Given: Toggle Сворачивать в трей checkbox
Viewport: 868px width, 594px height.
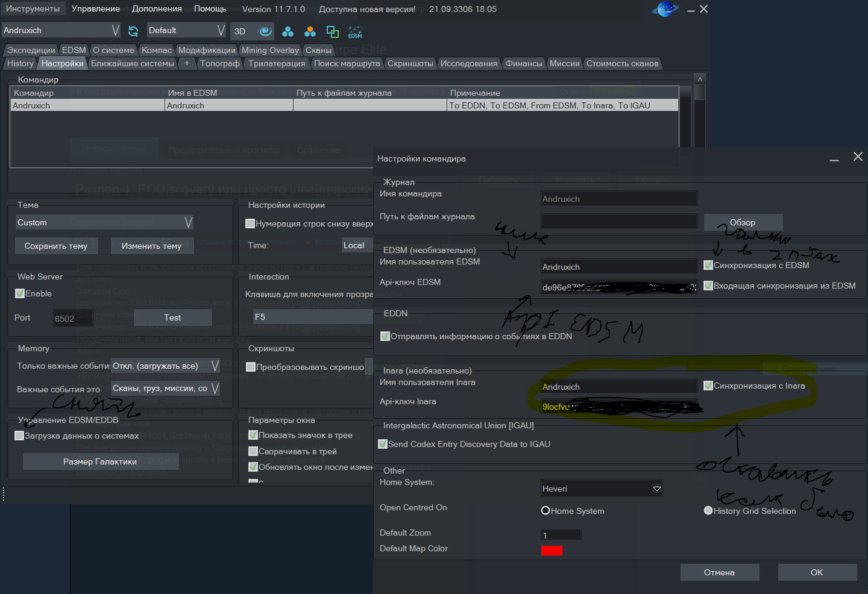Looking at the screenshot, I should (253, 451).
